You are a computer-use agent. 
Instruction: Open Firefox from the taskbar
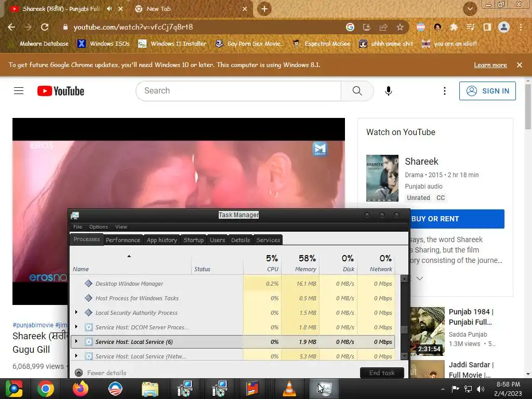tap(81, 389)
